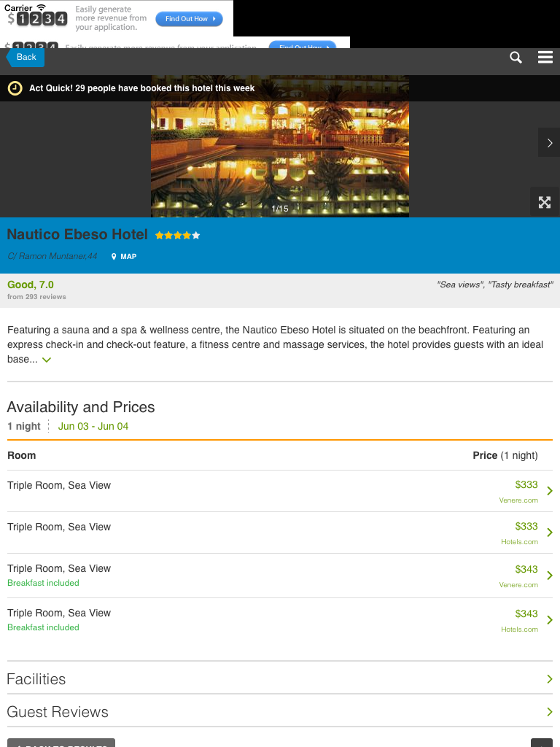
Task: Click the Nautico Ebeso Hotel title
Action: [x=77, y=234]
